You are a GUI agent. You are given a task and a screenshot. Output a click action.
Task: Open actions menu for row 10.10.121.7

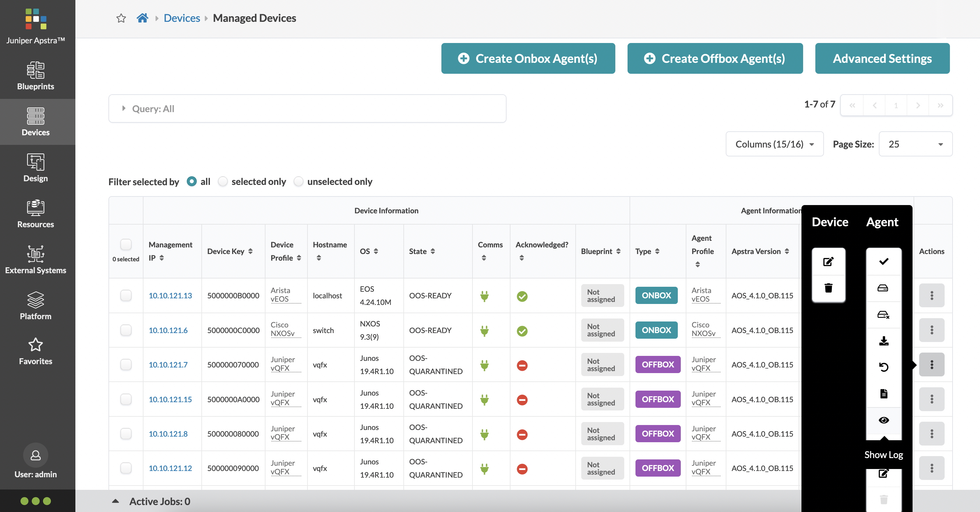point(932,365)
